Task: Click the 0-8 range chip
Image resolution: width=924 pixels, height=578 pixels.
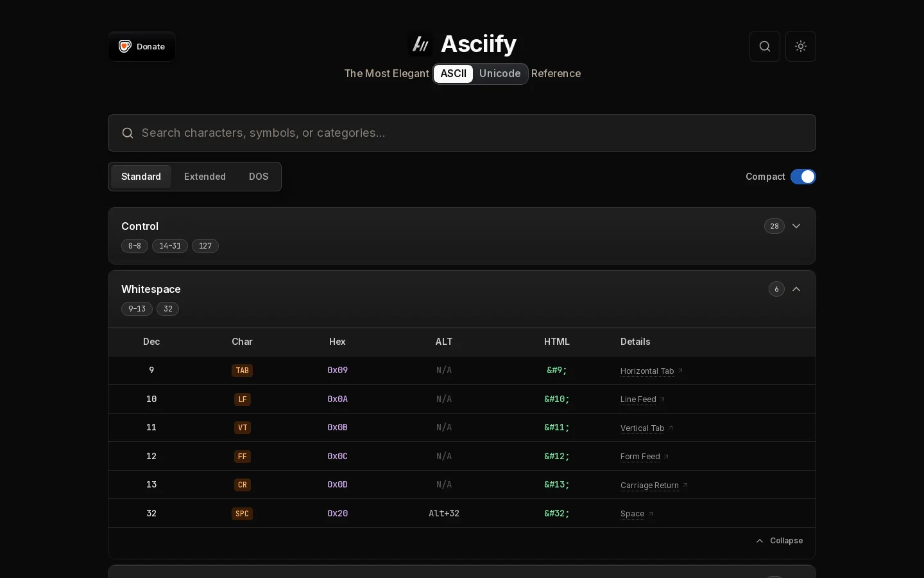Action: click(135, 246)
